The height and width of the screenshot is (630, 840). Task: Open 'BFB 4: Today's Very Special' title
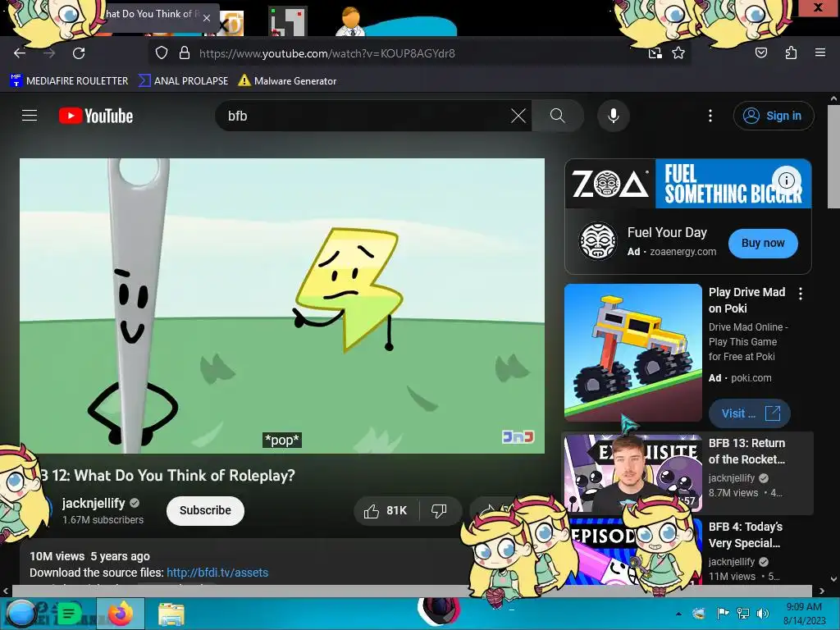[x=746, y=535]
